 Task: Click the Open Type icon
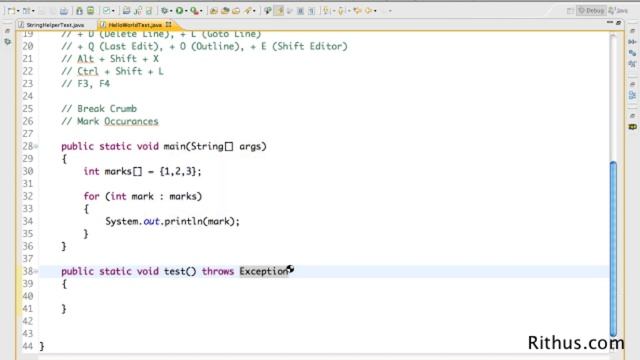pyautogui.click(x=224, y=11)
